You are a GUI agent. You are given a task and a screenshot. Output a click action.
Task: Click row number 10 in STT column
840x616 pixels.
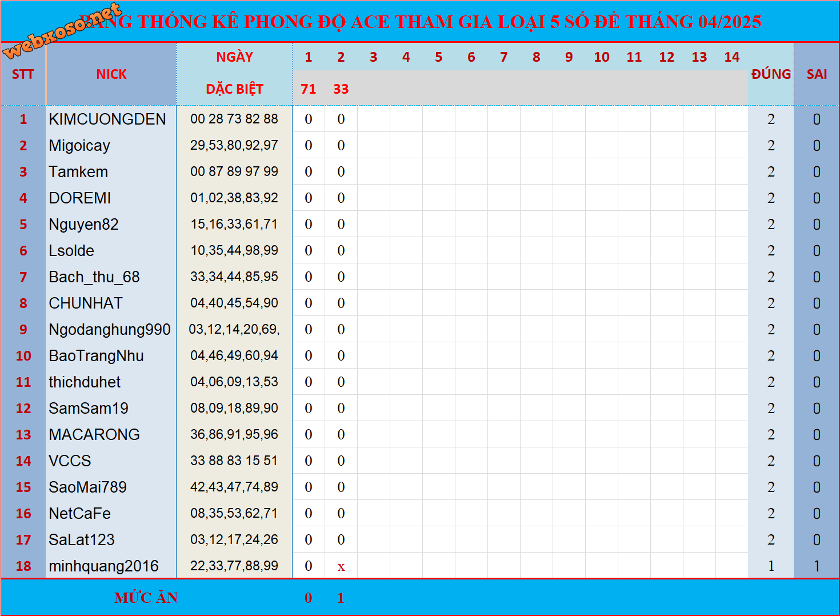click(x=23, y=355)
